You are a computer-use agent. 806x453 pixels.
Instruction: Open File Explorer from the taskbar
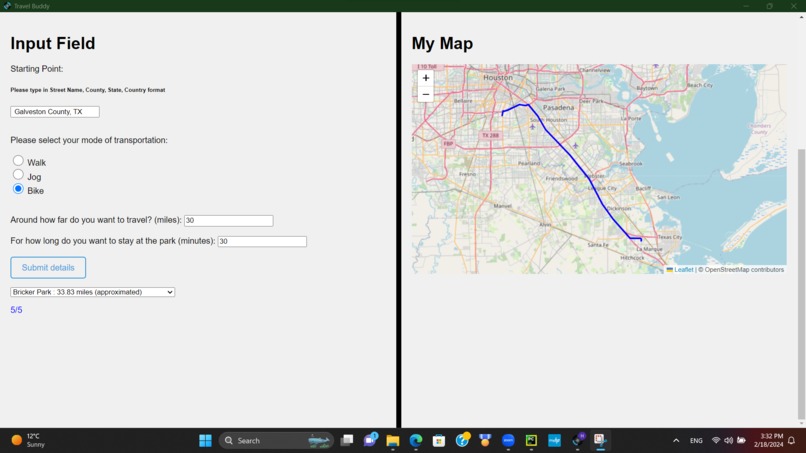(393, 441)
